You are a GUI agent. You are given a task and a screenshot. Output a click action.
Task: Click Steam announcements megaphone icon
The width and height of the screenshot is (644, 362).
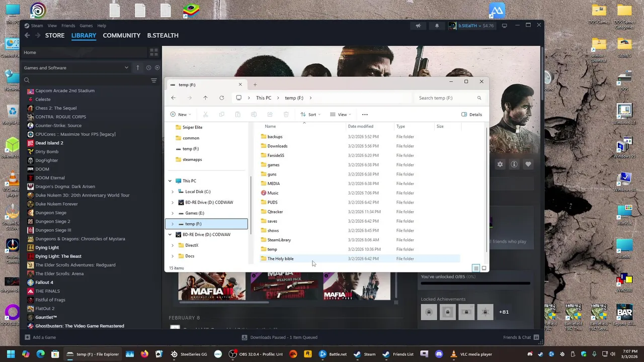coord(418,26)
